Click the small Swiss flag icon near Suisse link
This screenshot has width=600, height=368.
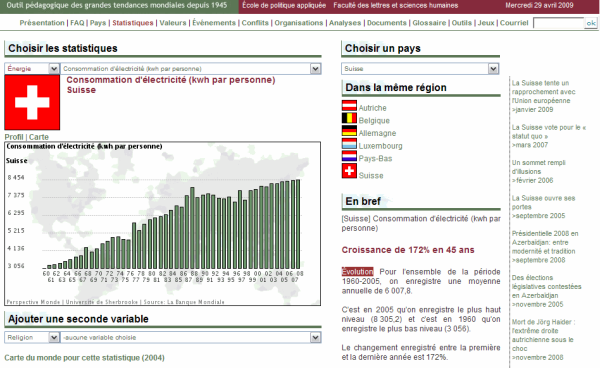pyautogui.click(x=349, y=171)
